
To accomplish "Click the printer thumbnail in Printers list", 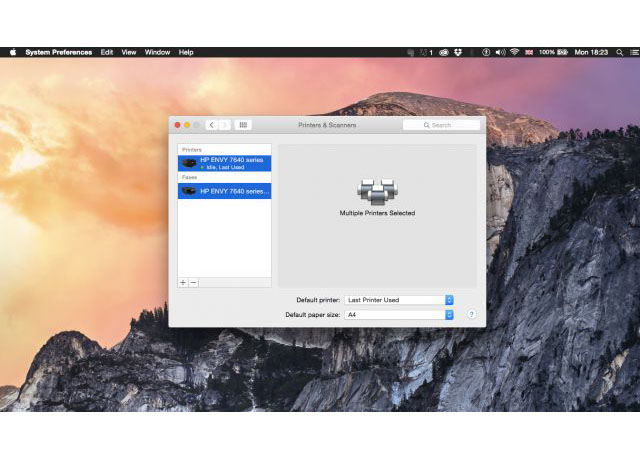I will 189,163.
